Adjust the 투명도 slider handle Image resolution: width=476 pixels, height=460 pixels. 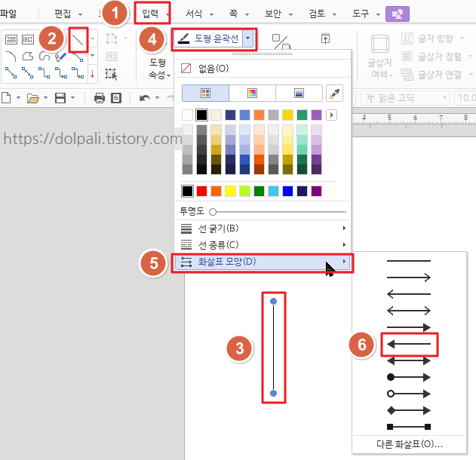click(213, 212)
